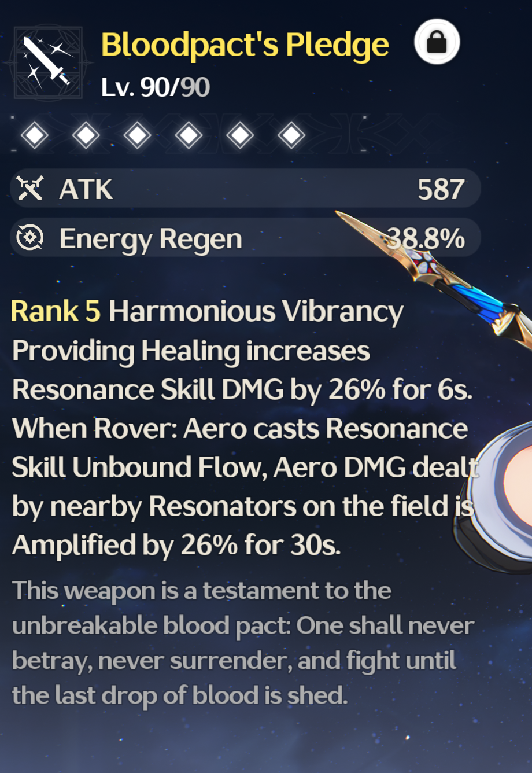The height and width of the screenshot is (773, 532).
Task: Select the fifth rank diamond
Action: pyautogui.click(x=240, y=136)
